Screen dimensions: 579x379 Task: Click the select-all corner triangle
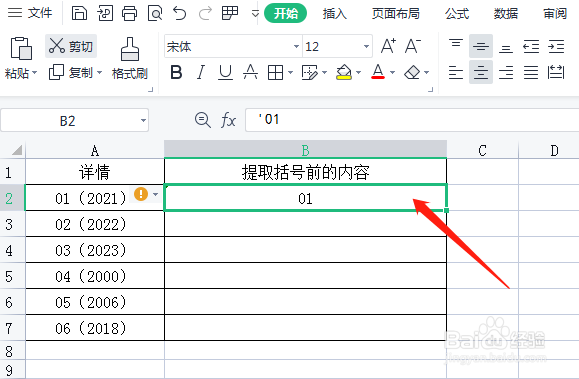point(17,150)
